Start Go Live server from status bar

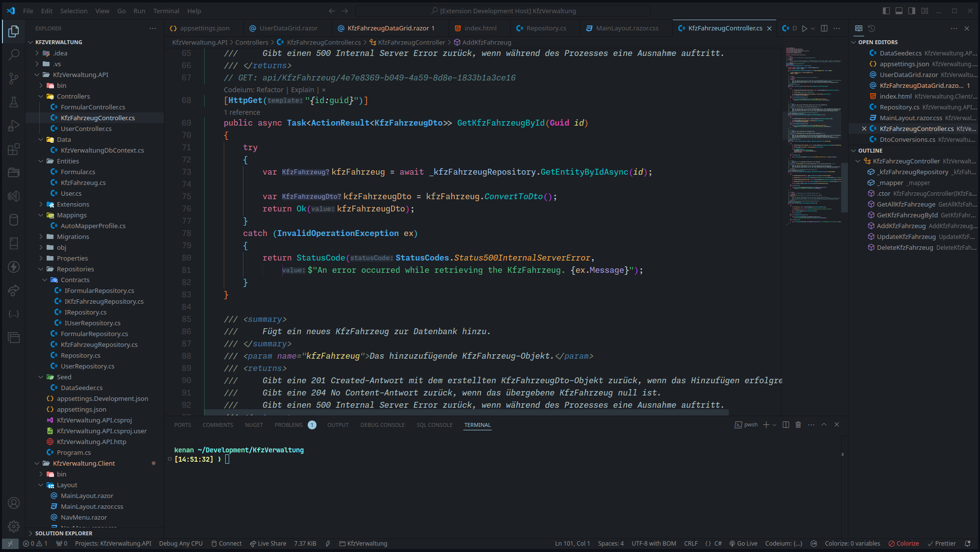pyautogui.click(x=743, y=544)
